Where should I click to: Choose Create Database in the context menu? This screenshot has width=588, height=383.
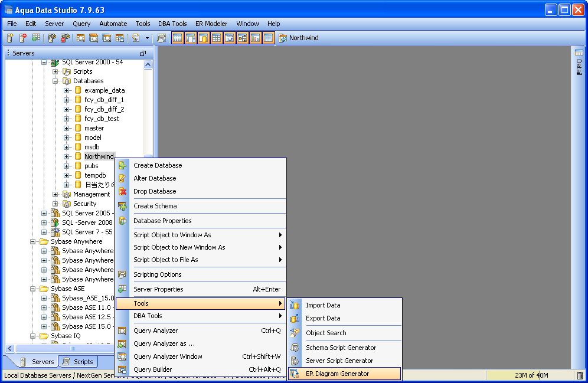pos(201,165)
